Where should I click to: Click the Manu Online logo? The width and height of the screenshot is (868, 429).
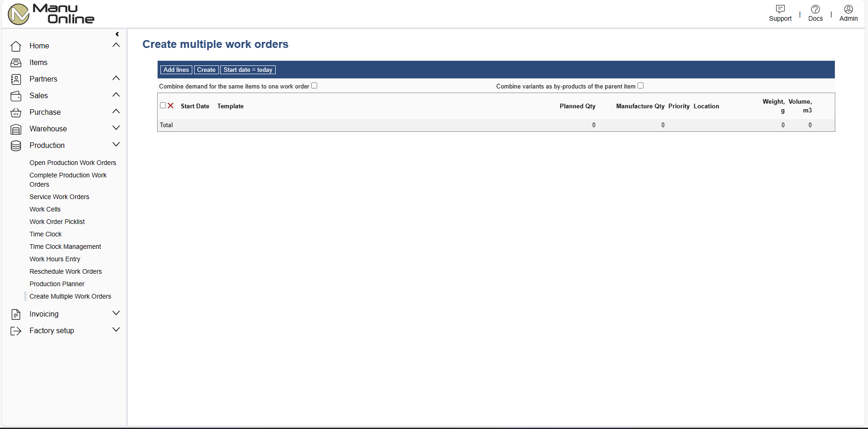coord(51,14)
